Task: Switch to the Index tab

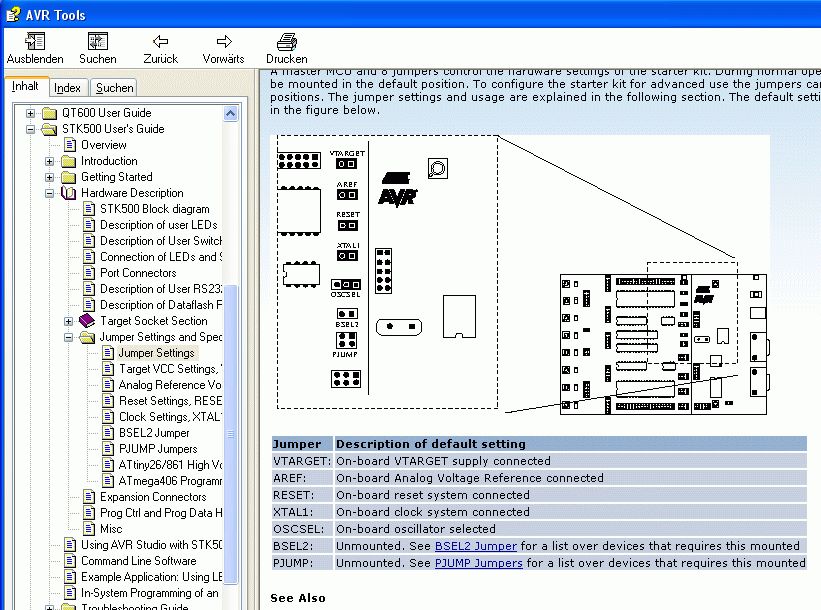Action: point(68,88)
